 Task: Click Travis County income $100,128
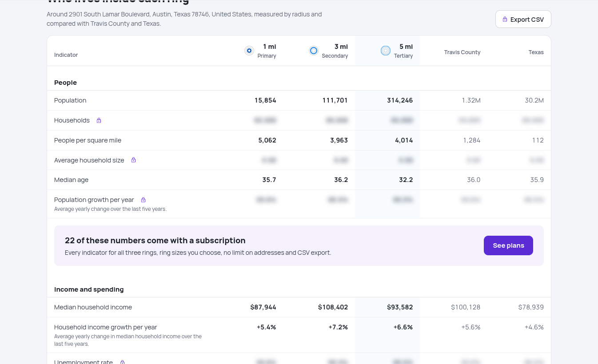coord(466,307)
